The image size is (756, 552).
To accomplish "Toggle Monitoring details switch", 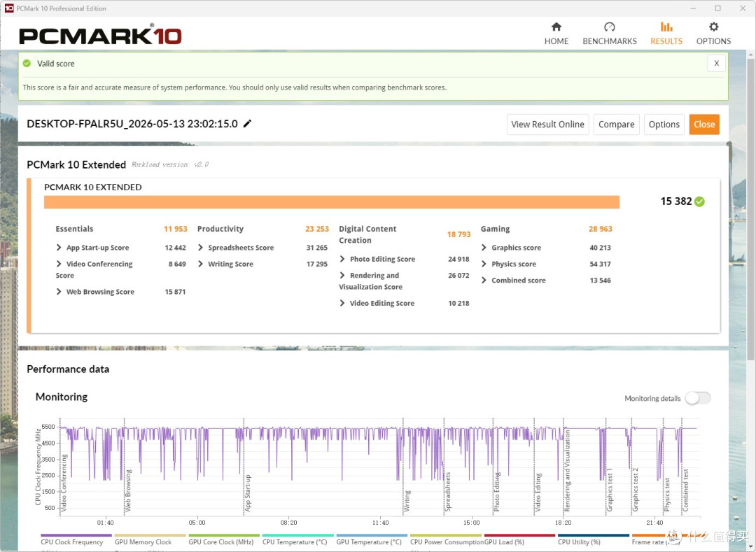I will 698,398.
